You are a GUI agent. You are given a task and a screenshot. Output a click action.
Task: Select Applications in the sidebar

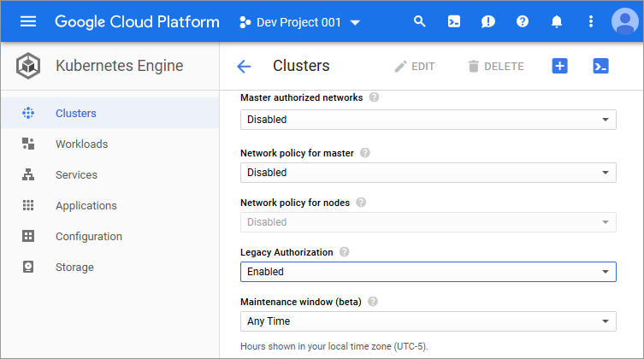pyautogui.click(x=110, y=205)
